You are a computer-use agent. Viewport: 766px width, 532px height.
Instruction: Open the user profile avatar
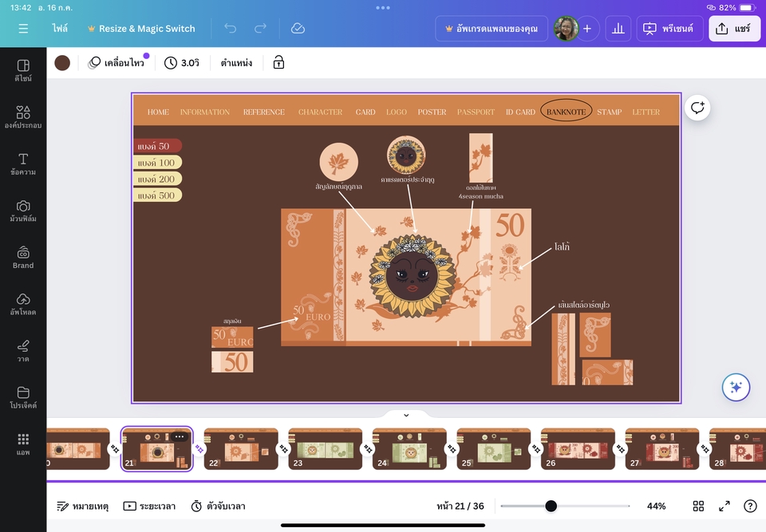(x=567, y=29)
